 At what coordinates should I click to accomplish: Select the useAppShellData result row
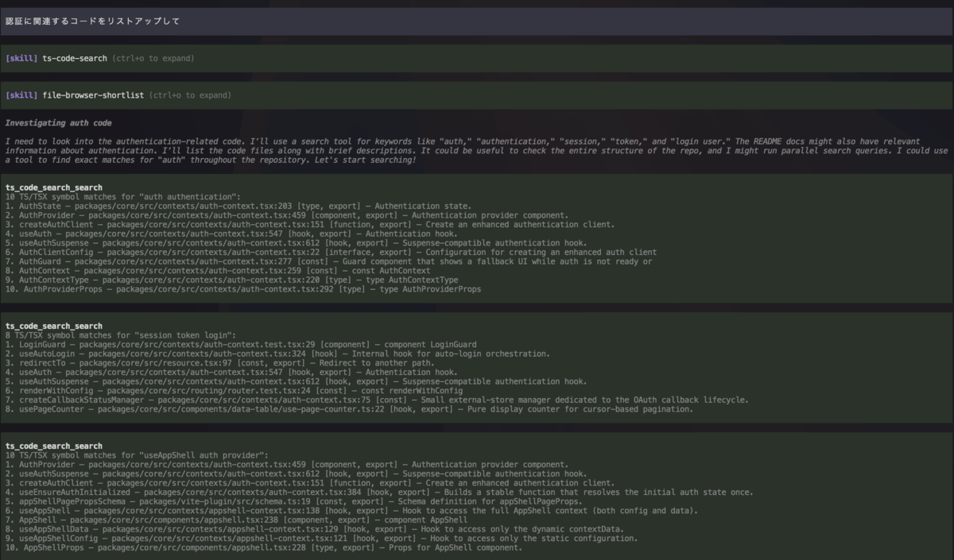tap(315, 529)
